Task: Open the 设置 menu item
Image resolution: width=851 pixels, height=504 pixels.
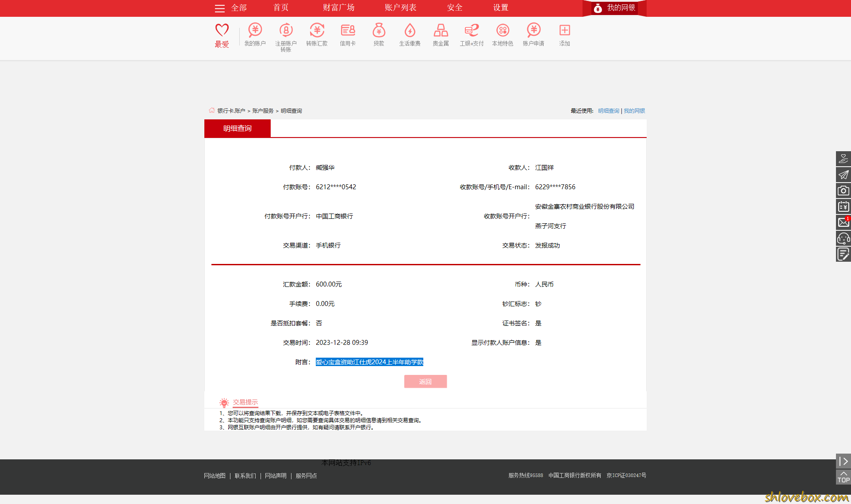Action: pyautogui.click(x=501, y=8)
